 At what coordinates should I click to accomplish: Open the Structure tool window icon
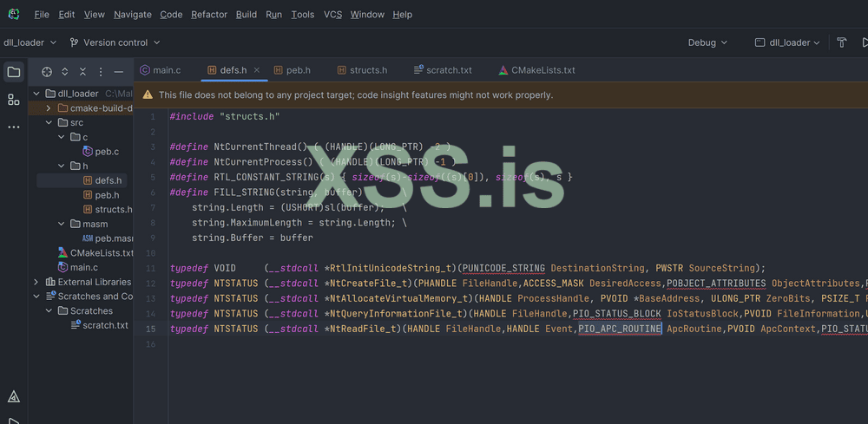[x=14, y=100]
